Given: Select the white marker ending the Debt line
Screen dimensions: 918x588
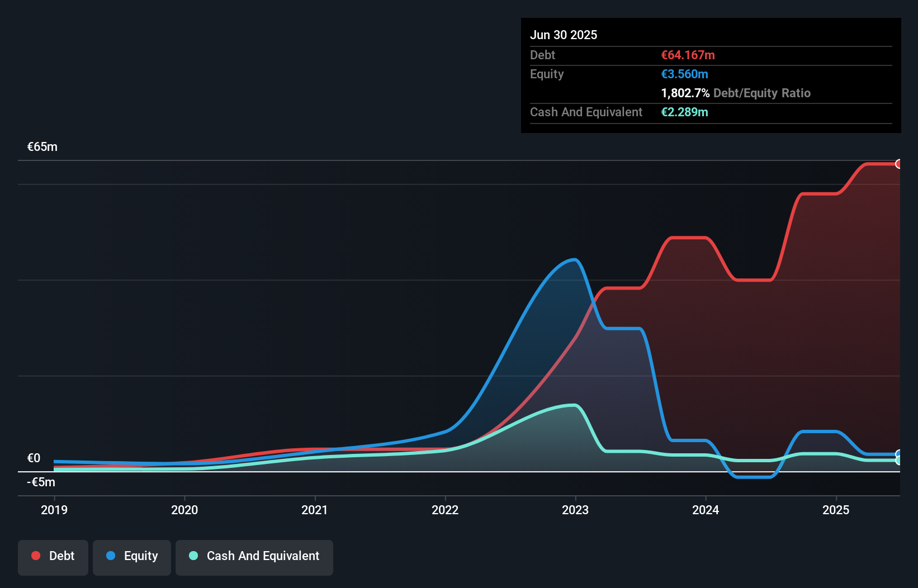Looking at the screenshot, I should point(899,163).
